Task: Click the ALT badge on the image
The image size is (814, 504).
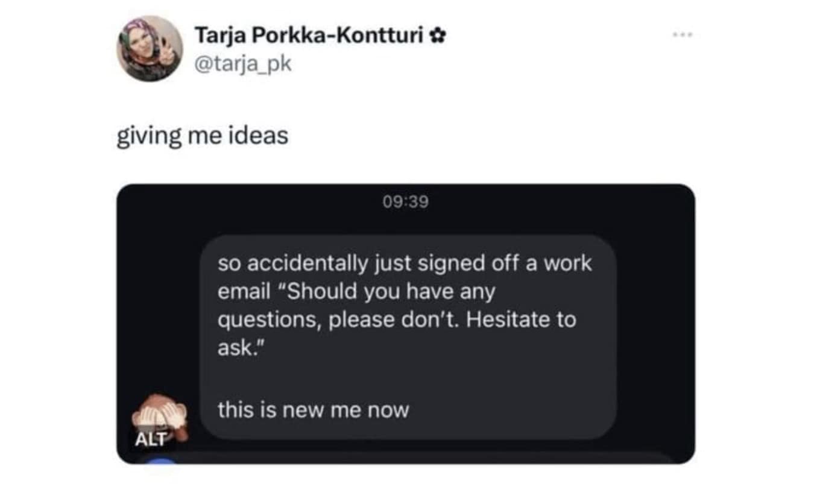Action: [x=151, y=439]
